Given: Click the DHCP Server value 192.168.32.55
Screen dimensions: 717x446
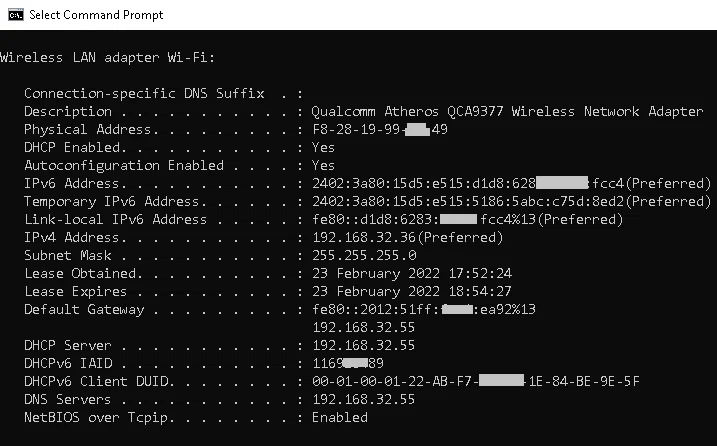Looking at the screenshot, I should tap(364, 345).
